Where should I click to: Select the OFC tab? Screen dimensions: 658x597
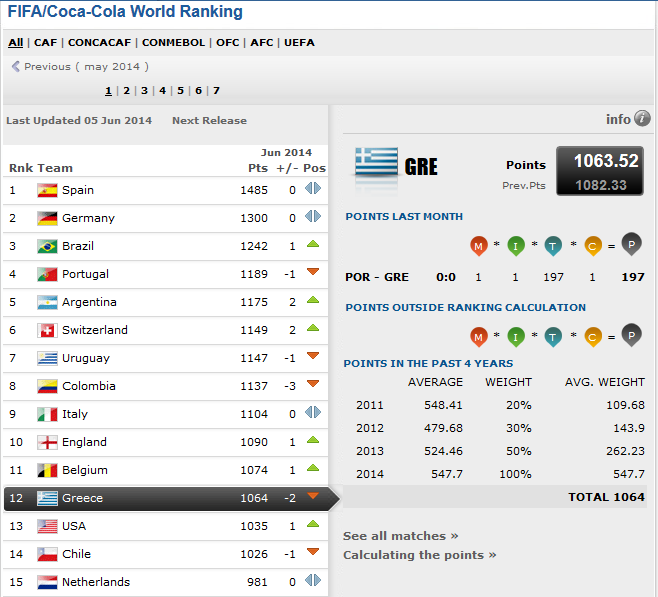(x=227, y=42)
